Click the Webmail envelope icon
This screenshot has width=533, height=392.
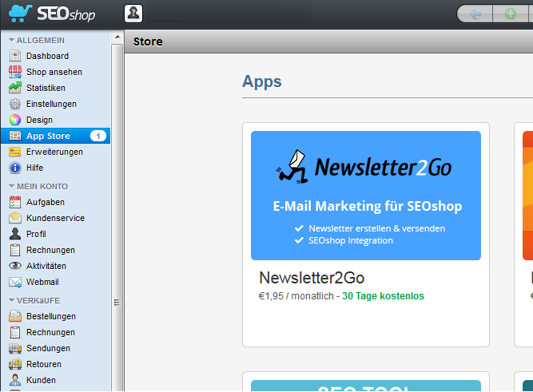point(15,282)
